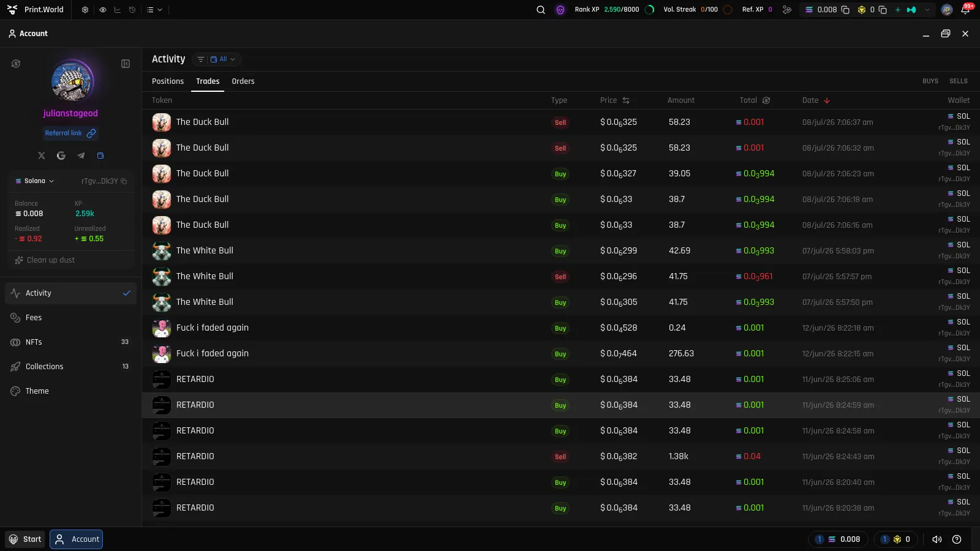
Task: Click the currency switch icon above profile
Action: tap(16, 64)
